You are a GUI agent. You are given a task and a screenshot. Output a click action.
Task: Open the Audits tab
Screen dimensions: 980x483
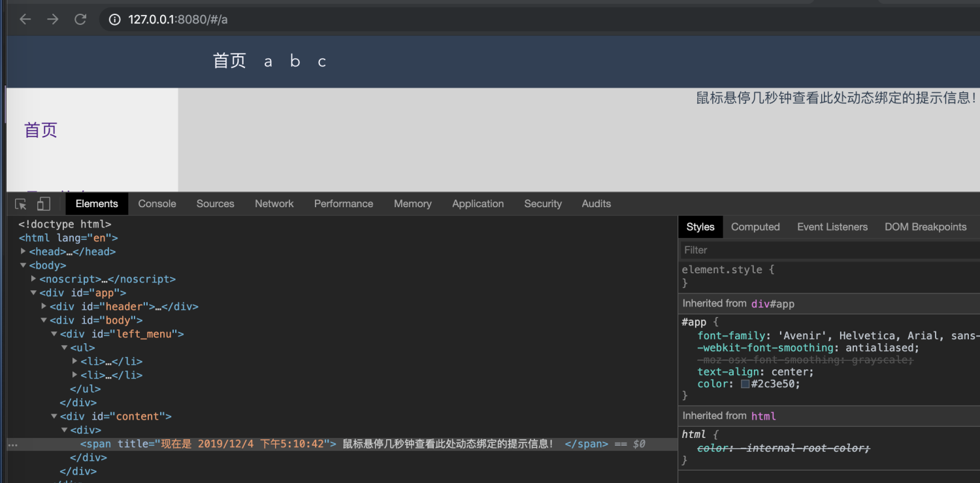[596, 204]
